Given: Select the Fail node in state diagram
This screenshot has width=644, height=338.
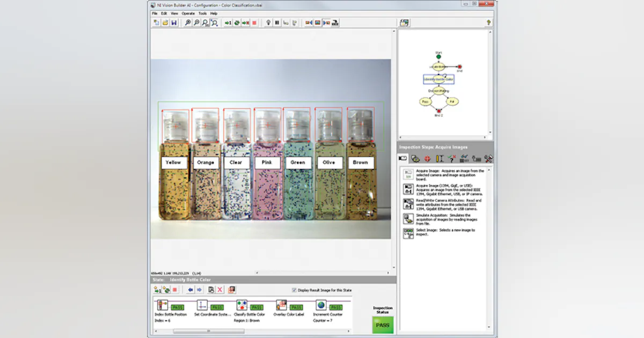Looking at the screenshot, I should click(452, 101).
